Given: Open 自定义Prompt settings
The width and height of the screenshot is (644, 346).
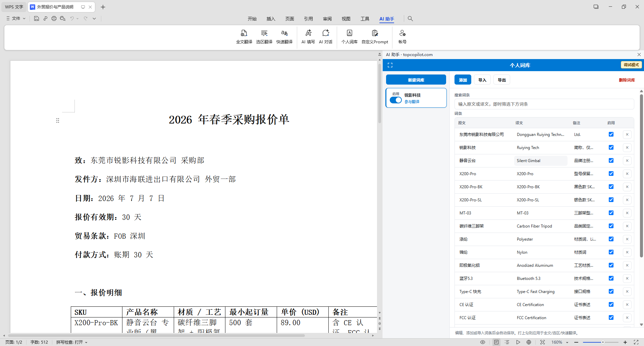Looking at the screenshot, I should coord(375,37).
